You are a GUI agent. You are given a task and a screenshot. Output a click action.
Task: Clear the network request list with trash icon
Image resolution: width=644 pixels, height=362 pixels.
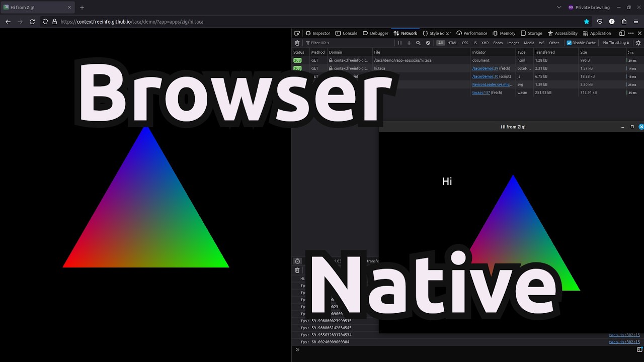(297, 43)
